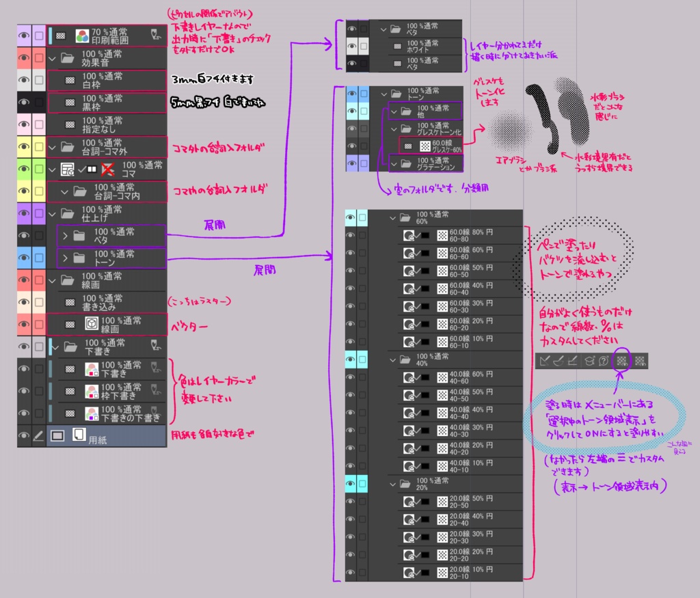Viewport: 700px width, 598px height.
Task: Click the vector cube icon on 線画 layer
Action: tap(92, 323)
